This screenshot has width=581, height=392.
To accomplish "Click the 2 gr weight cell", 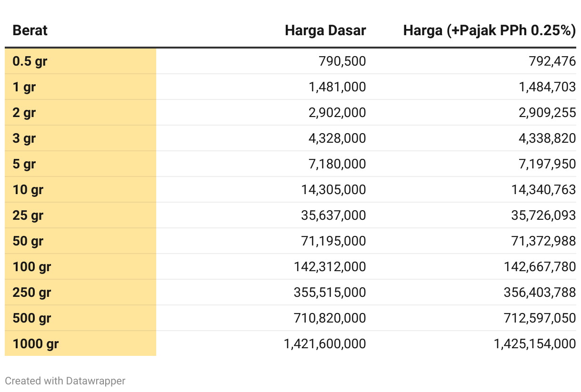I will pos(80,113).
